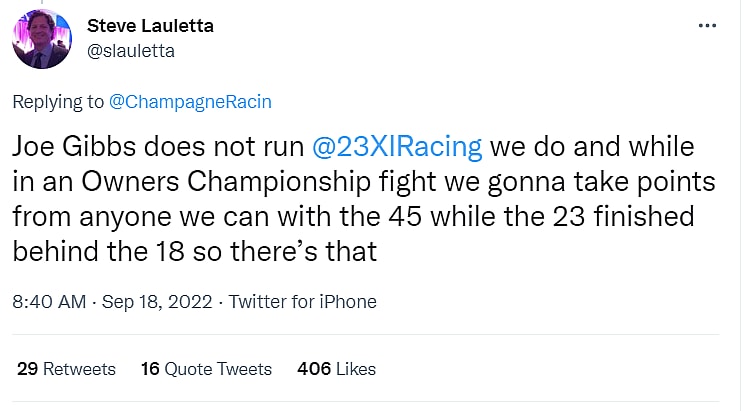Open Steve Lauletta's profile picture

42,38
